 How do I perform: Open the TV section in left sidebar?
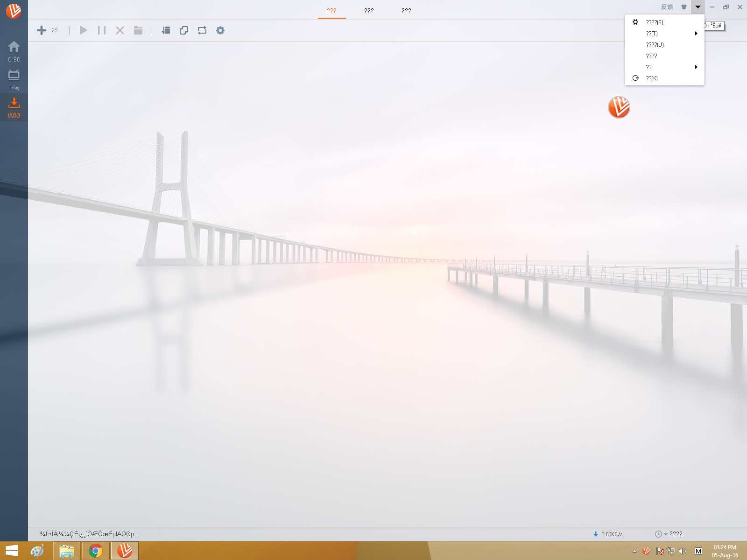14,79
